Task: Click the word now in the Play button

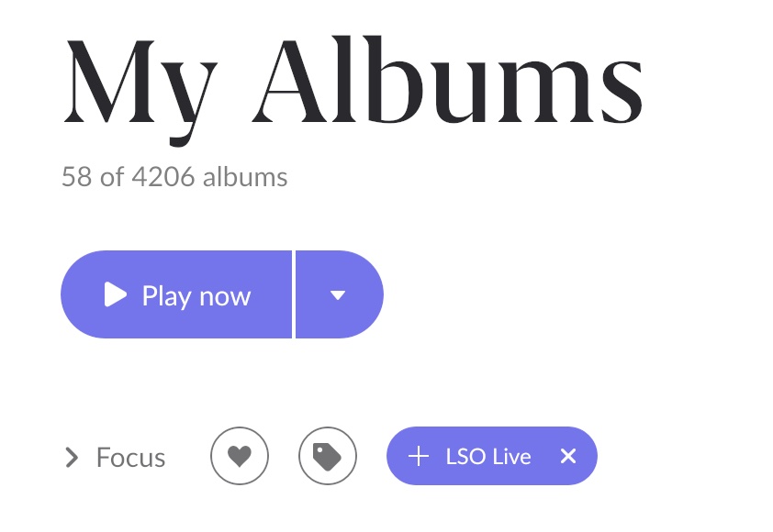Action: point(225,297)
